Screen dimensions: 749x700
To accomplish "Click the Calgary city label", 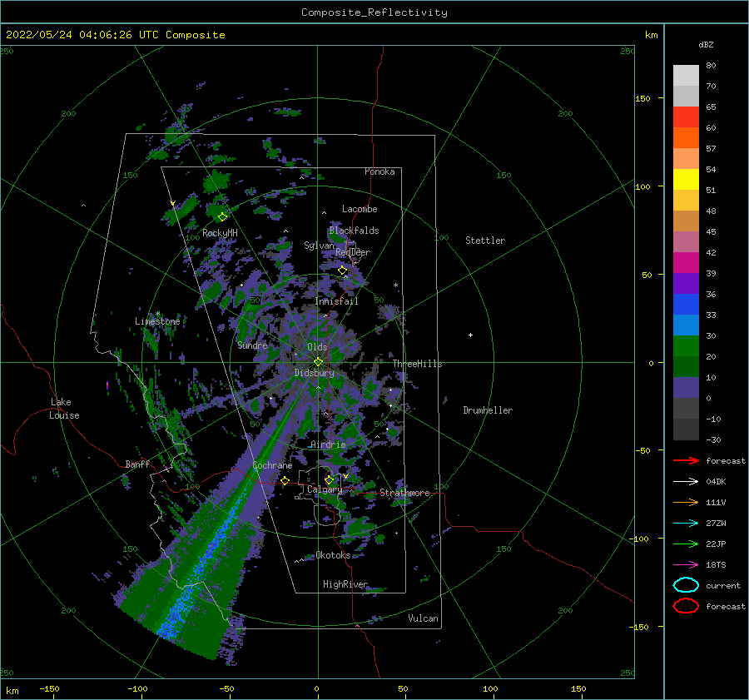I will [x=325, y=489].
